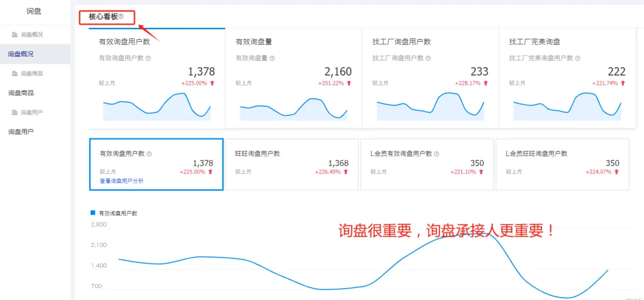Image resolution: width=644 pixels, height=300 pixels.
Task: Click sparkline chart in 找工厂询盘用户数 card
Action: click(x=430, y=106)
